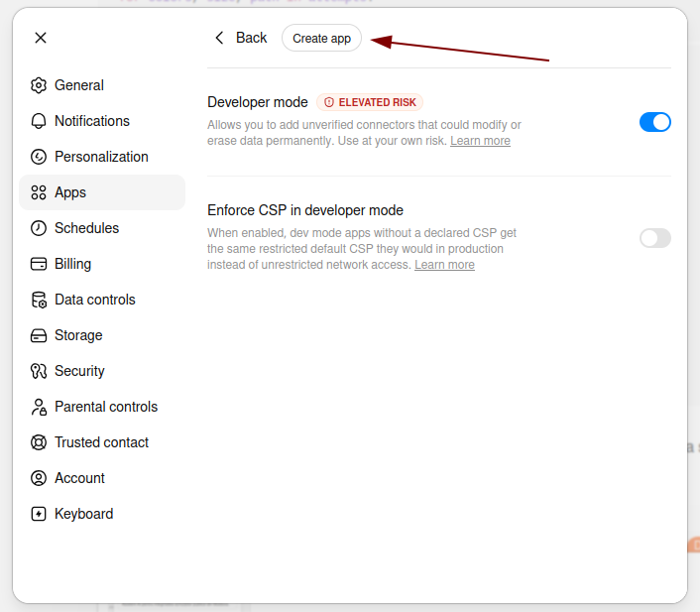Open the General settings section
Screen dimensions: 700x612
click(102, 85)
